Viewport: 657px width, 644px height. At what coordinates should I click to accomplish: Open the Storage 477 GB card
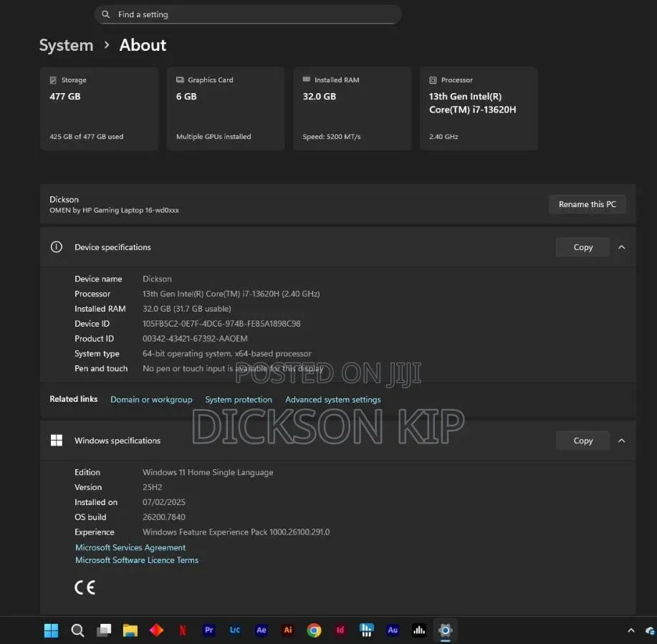99,108
